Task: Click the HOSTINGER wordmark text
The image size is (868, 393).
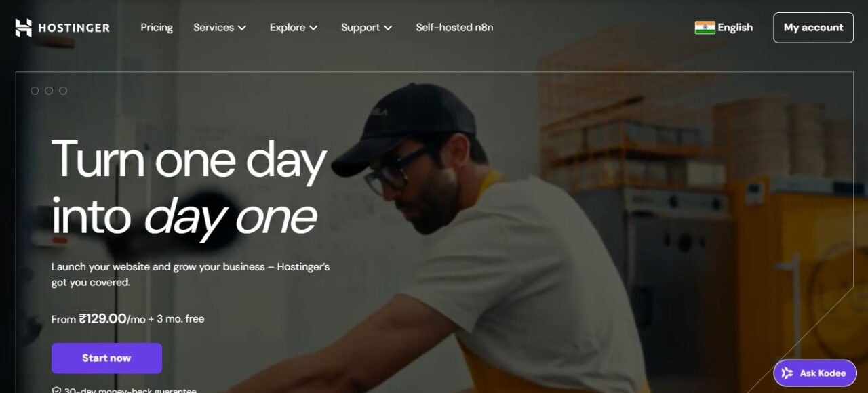Action: tap(74, 28)
